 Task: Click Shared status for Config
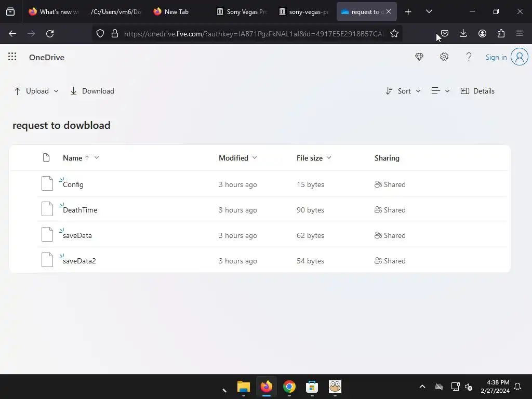pos(390,184)
